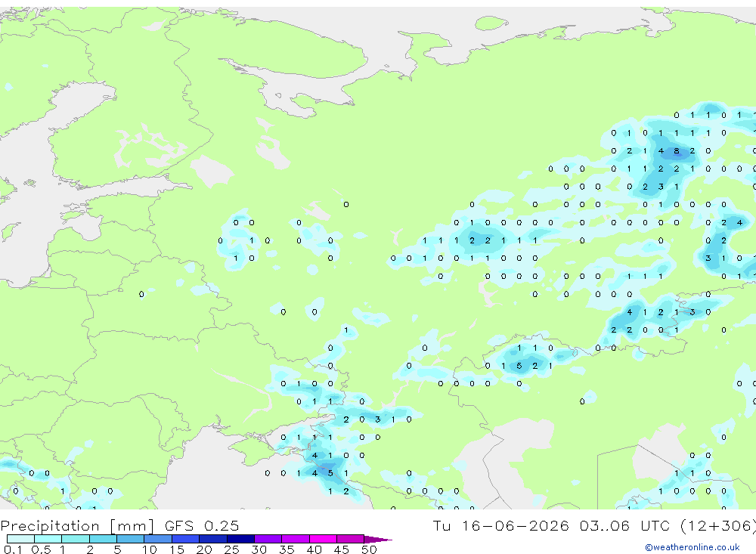Click the '10' legend label
Screen dimensions: 756x554
pyautogui.click(x=150, y=549)
